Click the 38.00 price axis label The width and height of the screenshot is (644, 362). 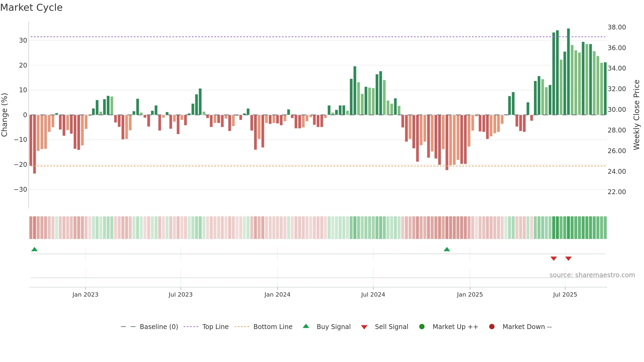[x=617, y=27]
